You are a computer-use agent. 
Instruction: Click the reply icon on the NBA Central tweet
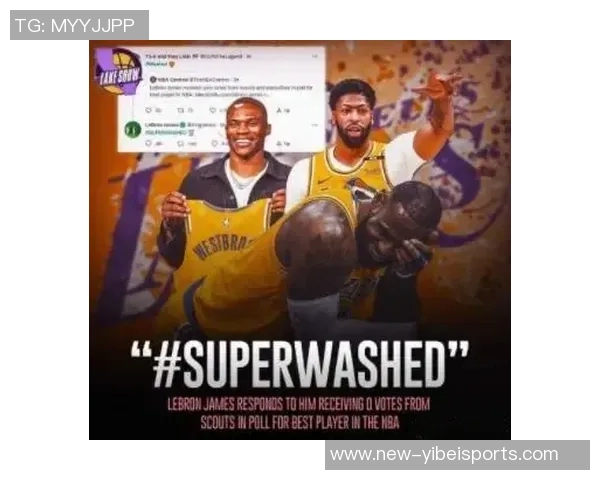(149, 110)
